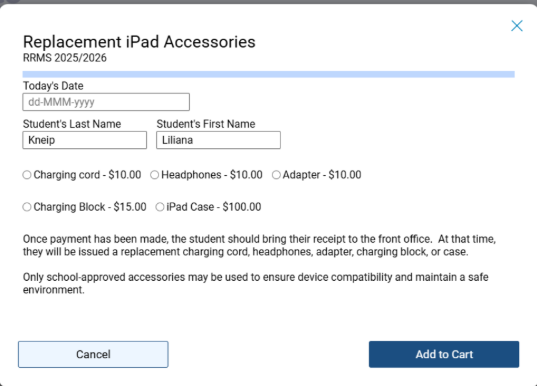
Task: Click the Student's First Name label
Action: click(206, 124)
